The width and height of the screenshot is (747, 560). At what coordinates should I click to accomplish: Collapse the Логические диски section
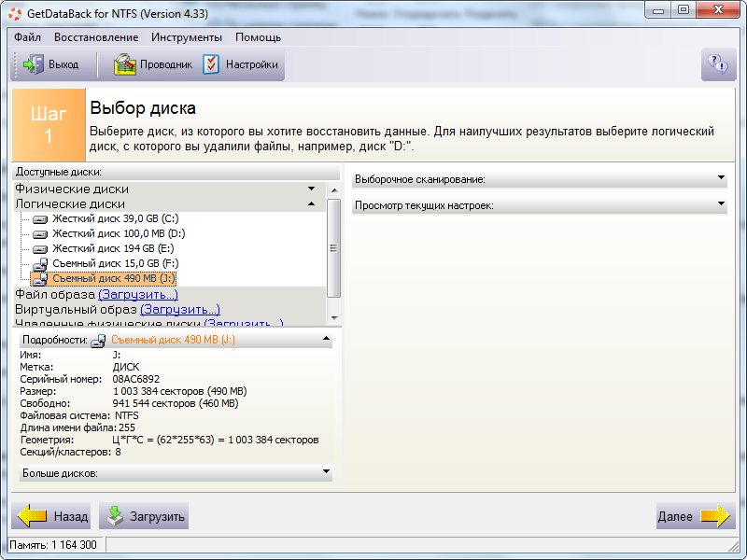[x=311, y=203]
